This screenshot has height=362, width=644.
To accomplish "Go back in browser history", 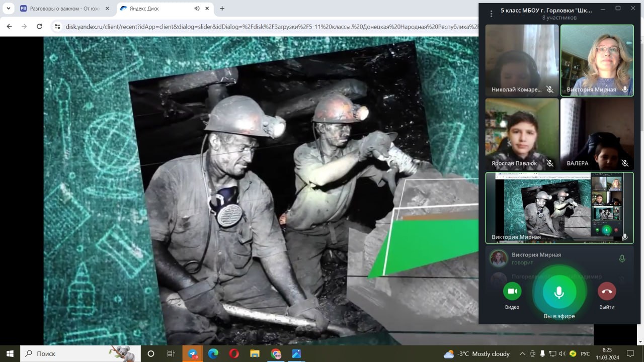I will 10,26.
